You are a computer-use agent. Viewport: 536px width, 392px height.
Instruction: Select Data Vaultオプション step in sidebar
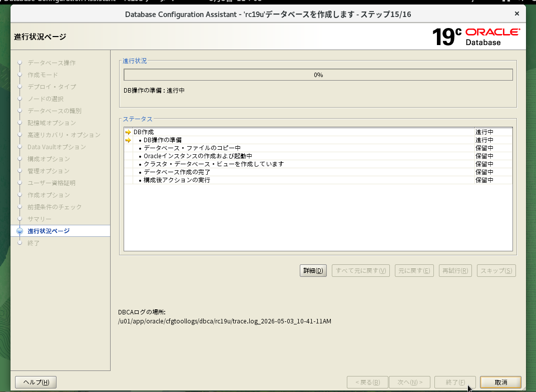click(x=57, y=147)
